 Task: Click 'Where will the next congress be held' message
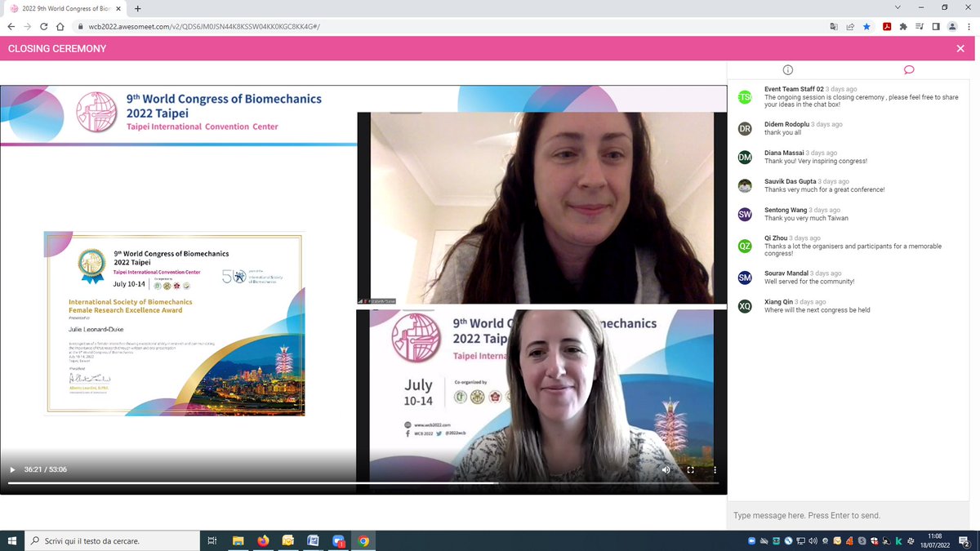(817, 311)
